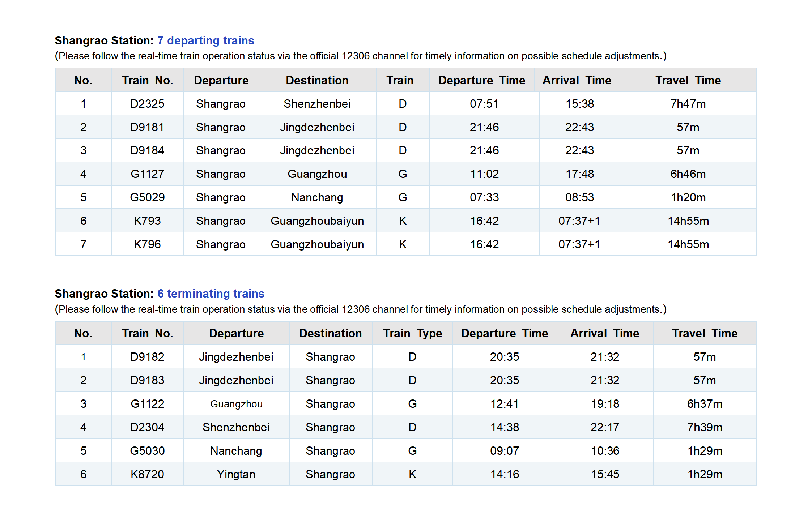
Task: Click 'Train No.' header in departing table
Action: point(147,80)
